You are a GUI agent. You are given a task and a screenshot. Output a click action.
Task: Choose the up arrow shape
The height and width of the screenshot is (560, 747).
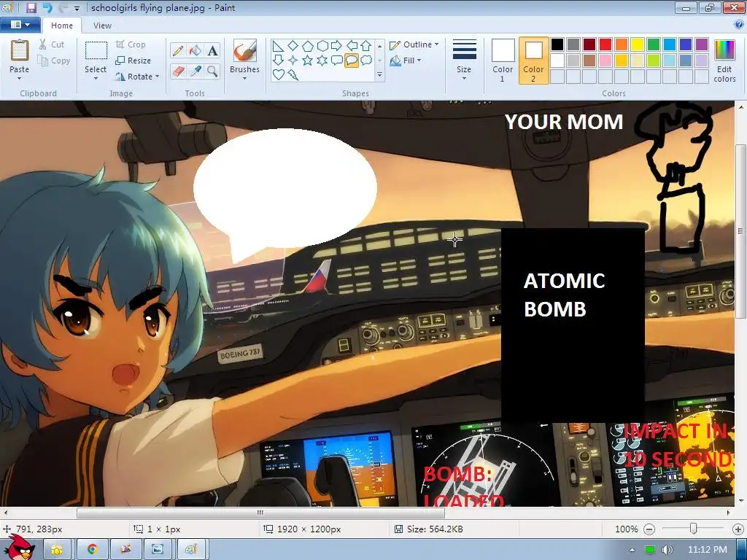(x=366, y=46)
